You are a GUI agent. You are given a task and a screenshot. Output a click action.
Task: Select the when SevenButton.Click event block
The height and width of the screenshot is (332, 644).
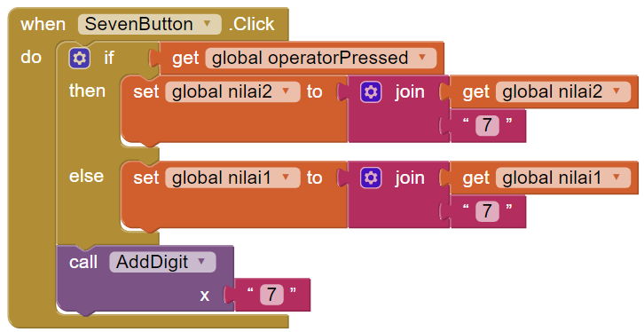click(43, 24)
